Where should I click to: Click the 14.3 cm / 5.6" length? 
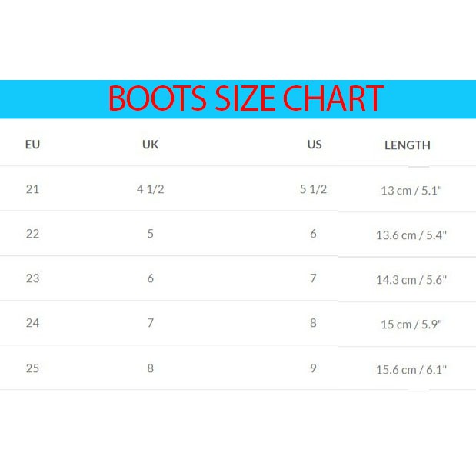pos(411,280)
